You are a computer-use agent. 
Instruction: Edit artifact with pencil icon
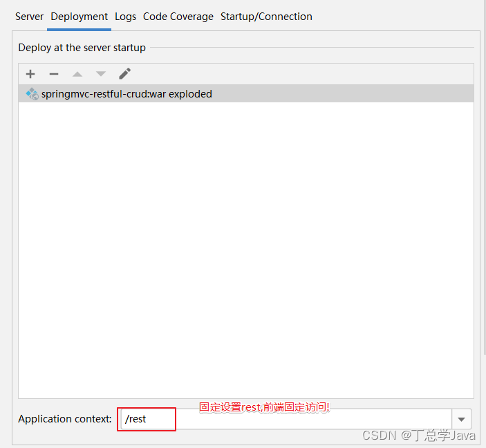pos(124,74)
